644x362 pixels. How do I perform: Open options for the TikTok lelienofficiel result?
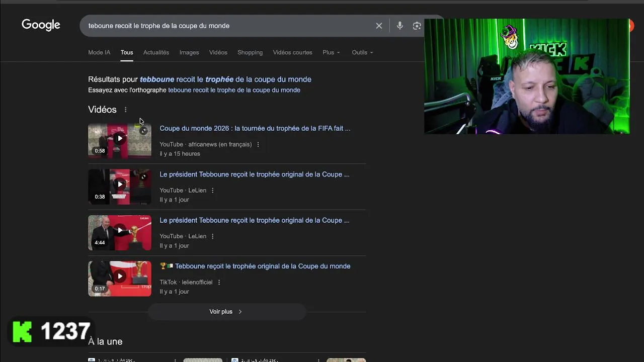click(219, 282)
